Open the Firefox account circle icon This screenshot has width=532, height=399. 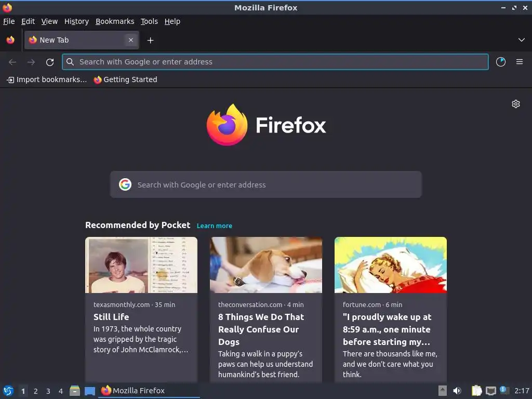(x=500, y=62)
